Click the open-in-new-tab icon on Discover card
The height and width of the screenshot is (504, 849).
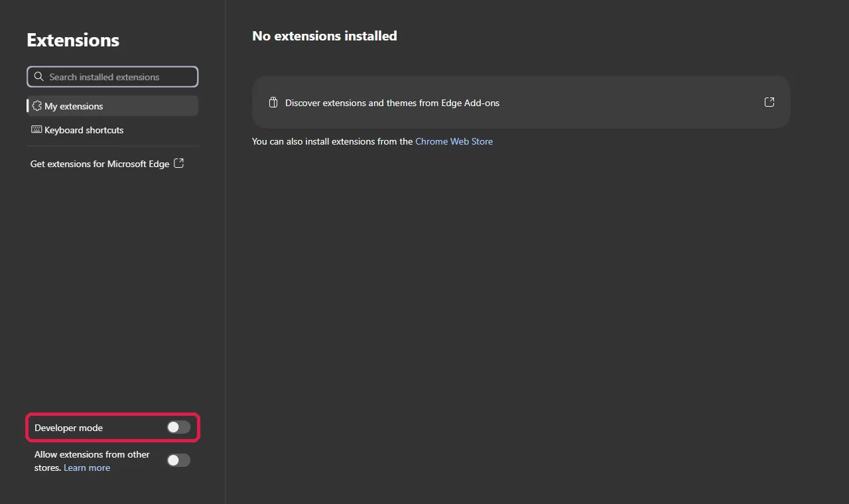tap(769, 102)
